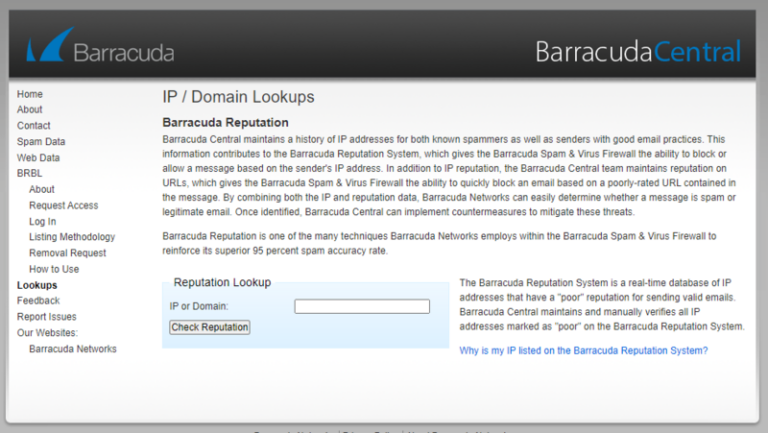View Web Data section

click(x=38, y=158)
